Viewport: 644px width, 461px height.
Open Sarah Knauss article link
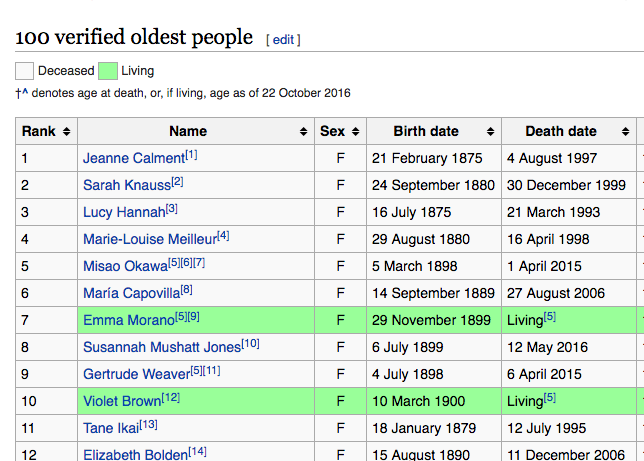pos(127,185)
